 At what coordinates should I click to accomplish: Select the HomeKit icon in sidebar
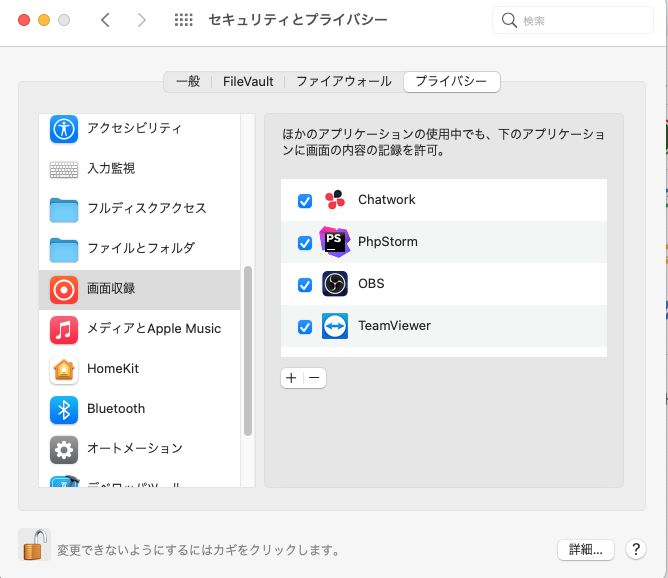tap(64, 369)
